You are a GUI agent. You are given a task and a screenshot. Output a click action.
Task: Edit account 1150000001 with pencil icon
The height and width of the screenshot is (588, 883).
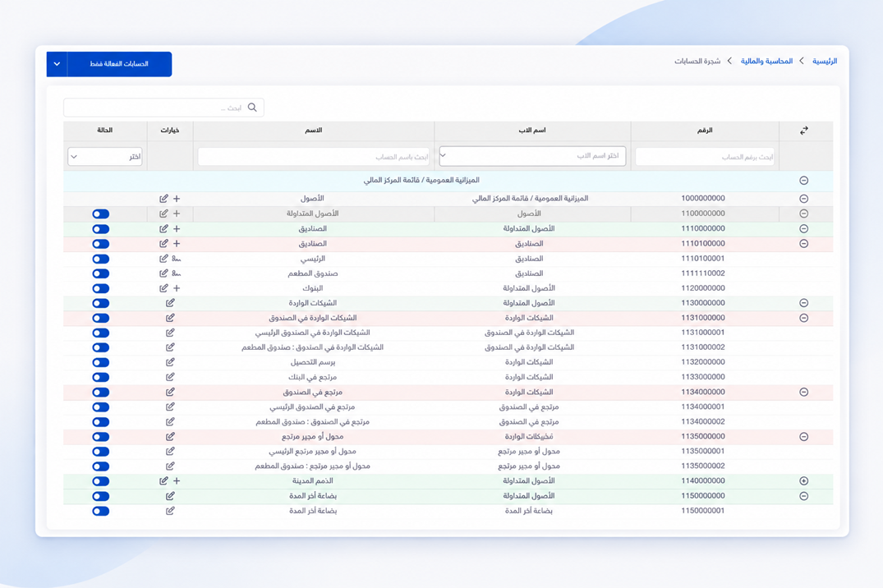170,511
